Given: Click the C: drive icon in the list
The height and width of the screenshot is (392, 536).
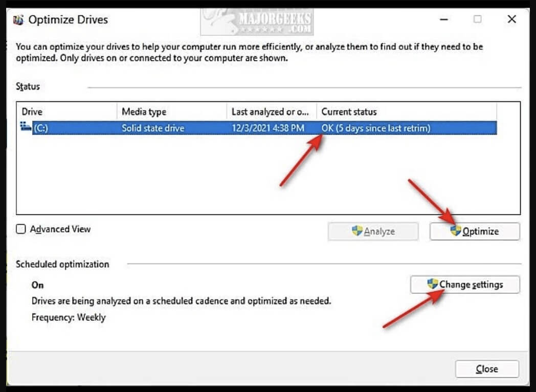Looking at the screenshot, I should click(x=26, y=127).
